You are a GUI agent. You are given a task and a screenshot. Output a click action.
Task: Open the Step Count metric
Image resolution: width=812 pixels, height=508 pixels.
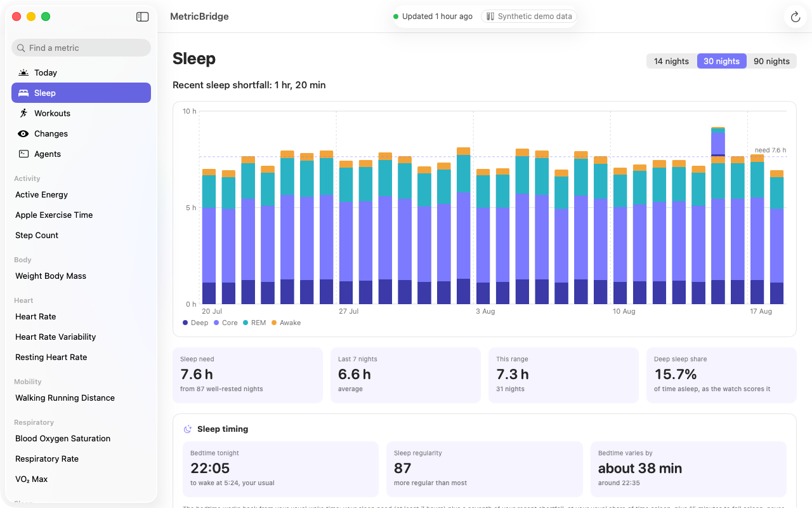[x=81, y=235]
